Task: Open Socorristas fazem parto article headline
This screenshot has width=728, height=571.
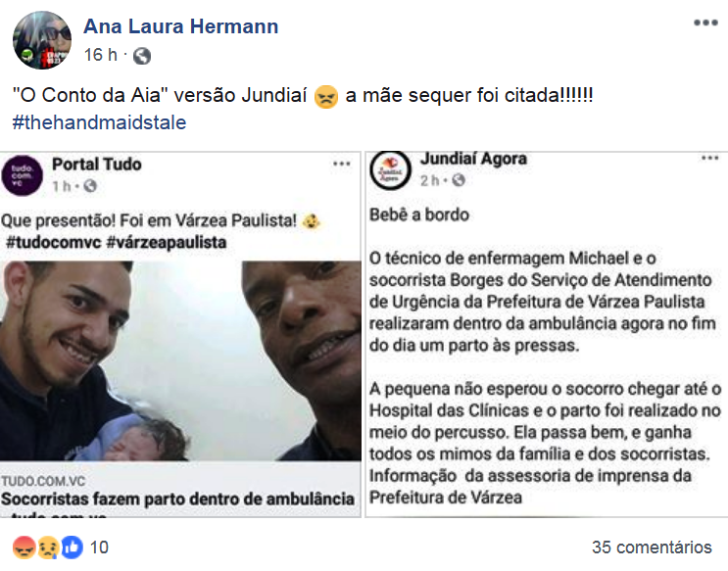Action: [177, 500]
